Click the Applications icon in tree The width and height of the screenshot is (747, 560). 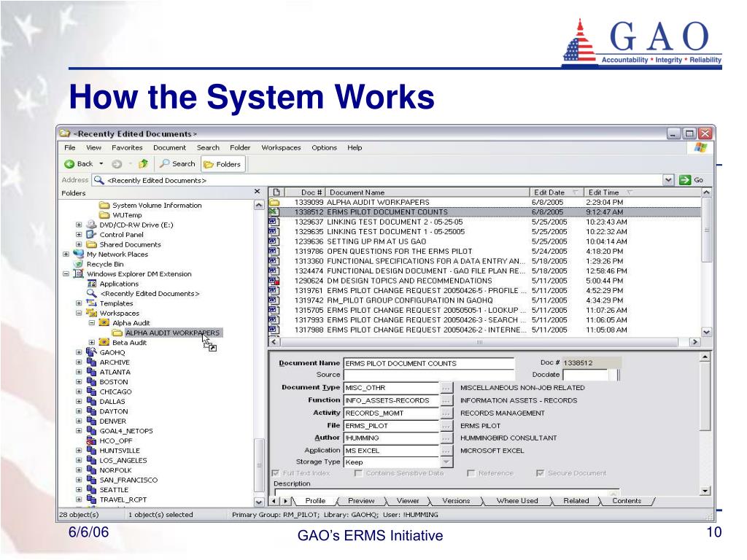91,284
